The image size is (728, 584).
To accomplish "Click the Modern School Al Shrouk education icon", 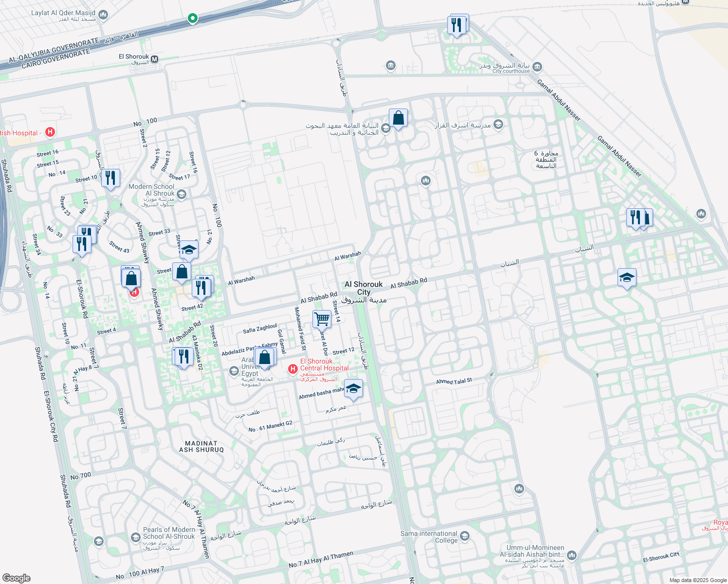I will (x=182, y=195).
